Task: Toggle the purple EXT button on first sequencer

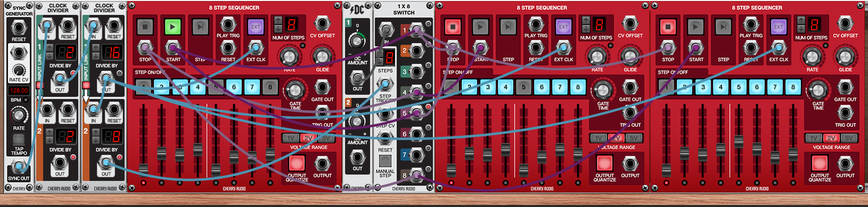Action: point(256,27)
